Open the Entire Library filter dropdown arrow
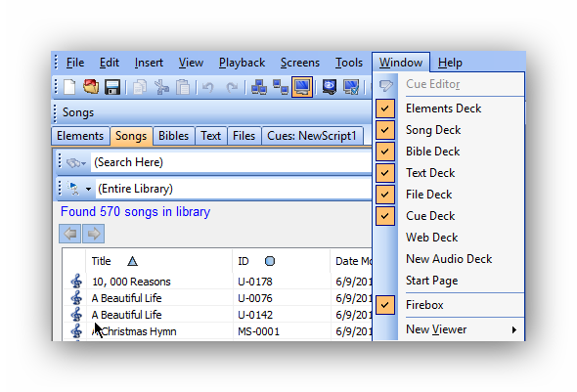This screenshot has height=392, width=577. click(x=88, y=189)
